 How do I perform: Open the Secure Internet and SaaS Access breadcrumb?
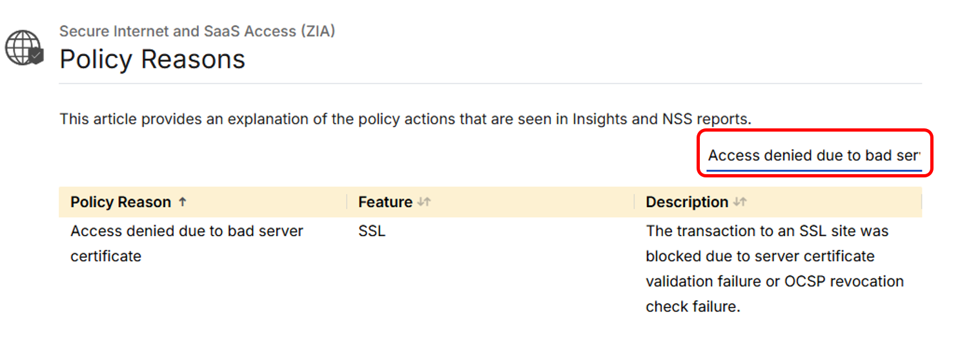[197, 31]
